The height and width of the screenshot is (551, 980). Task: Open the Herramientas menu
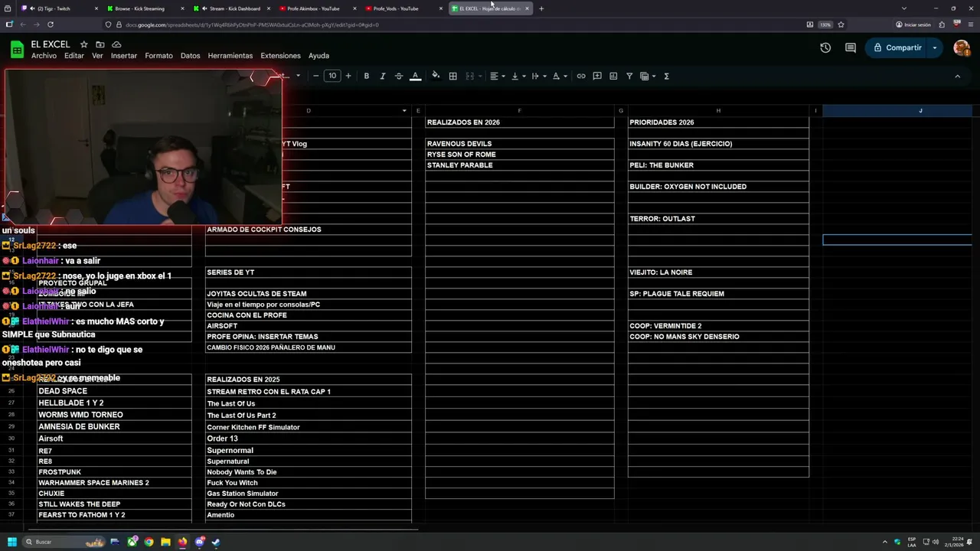(x=230, y=56)
